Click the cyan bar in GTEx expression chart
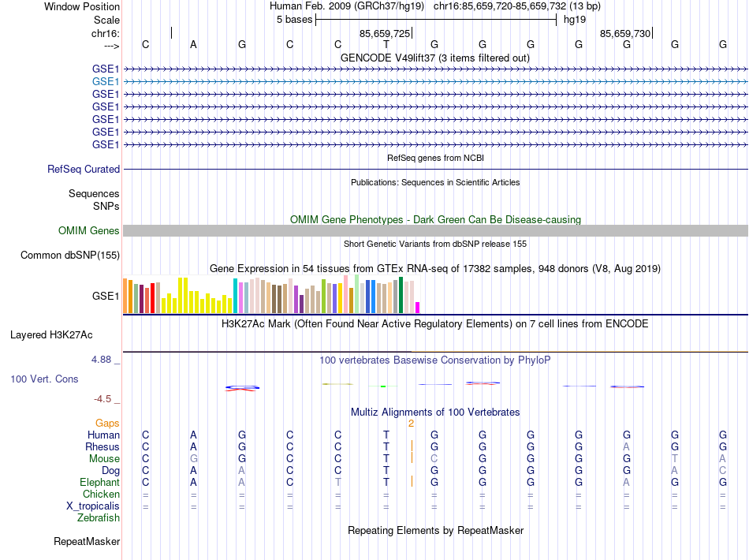The width and height of the screenshot is (749, 560). tap(235, 297)
